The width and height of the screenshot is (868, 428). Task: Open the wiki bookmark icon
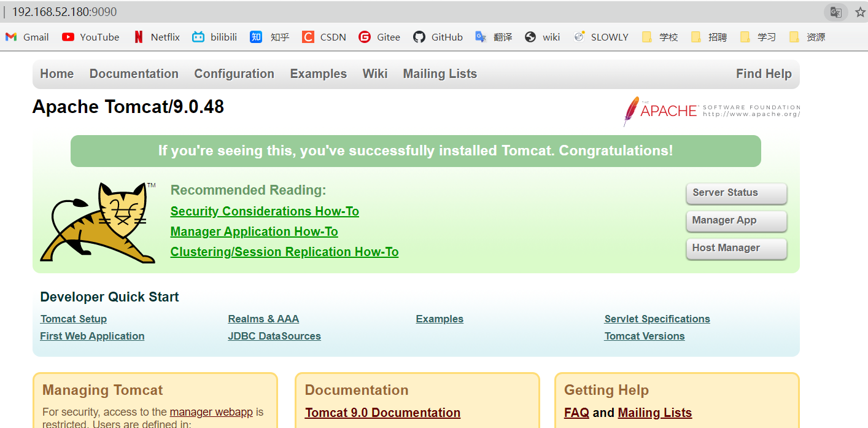(530, 37)
